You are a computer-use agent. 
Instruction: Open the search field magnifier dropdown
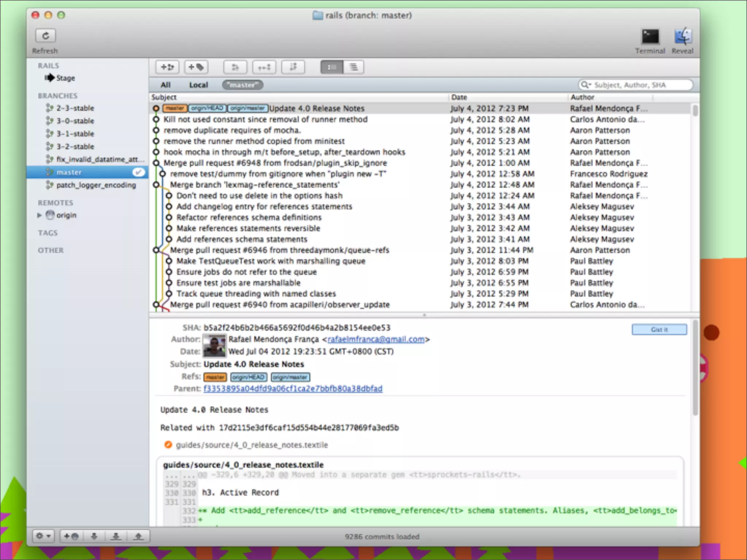[x=586, y=85]
